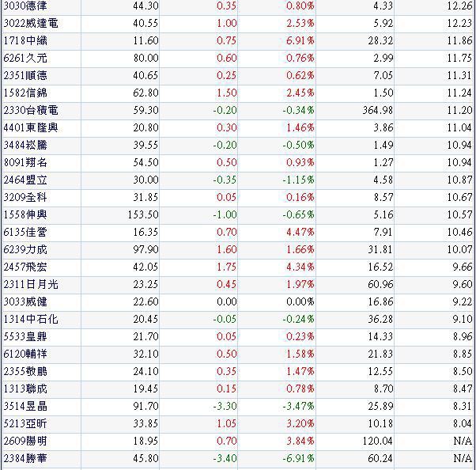Click volume value 120.04
The width and height of the screenshot is (476, 470).
pos(378,441)
